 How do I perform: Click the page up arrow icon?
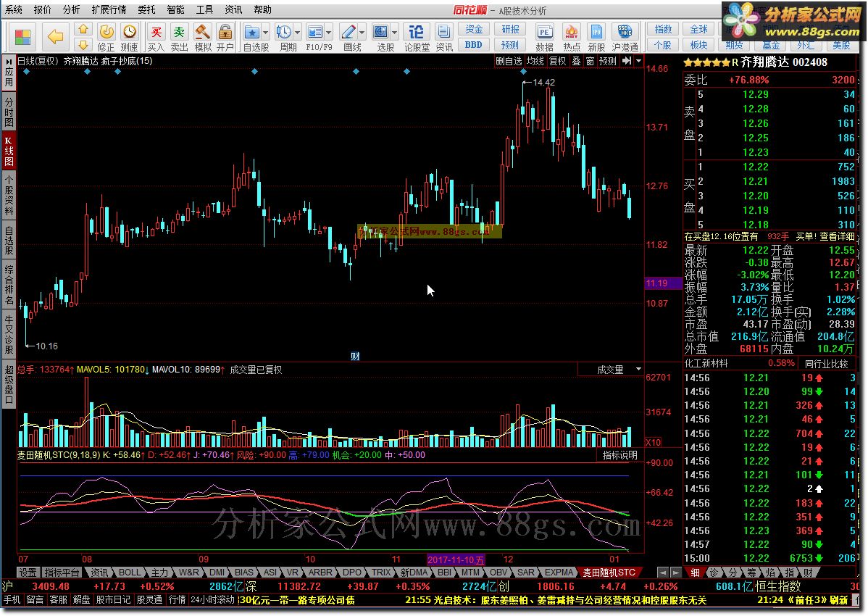coord(83,29)
